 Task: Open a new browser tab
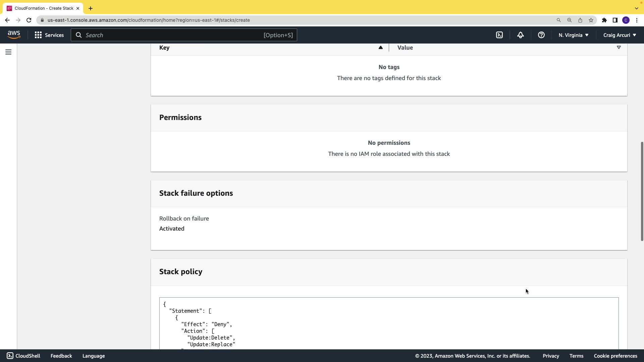91,8
